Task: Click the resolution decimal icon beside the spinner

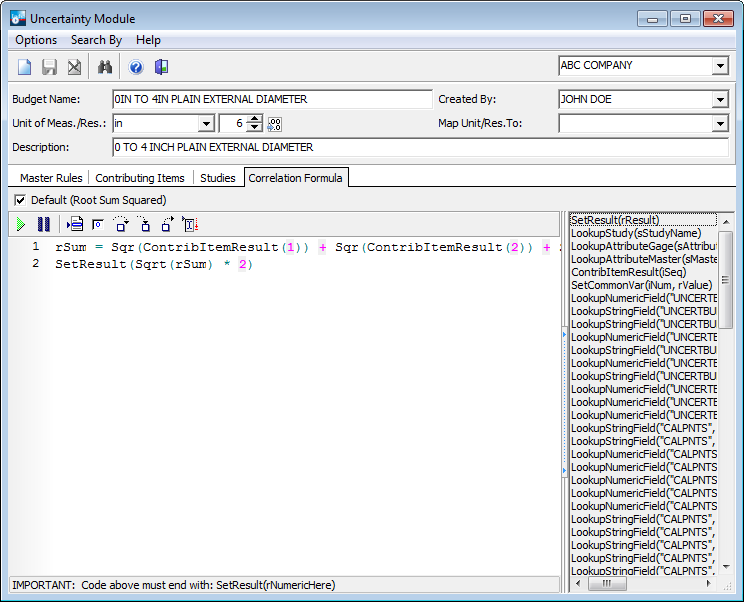Action: click(x=275, y=124)
